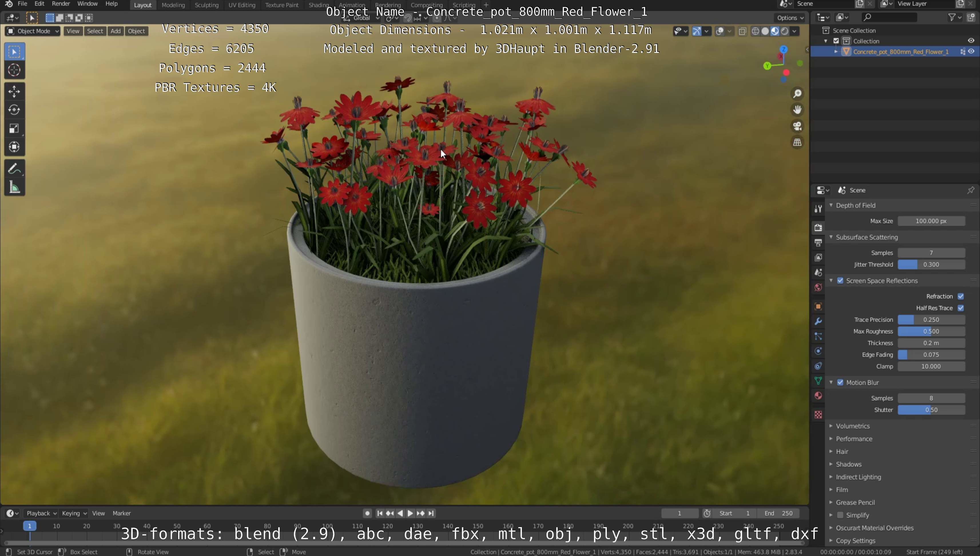Viewport: 980px width, 556px height.
Task: Open the Tool properties tab
Action: pyautogui.click(x=818, y=209)
